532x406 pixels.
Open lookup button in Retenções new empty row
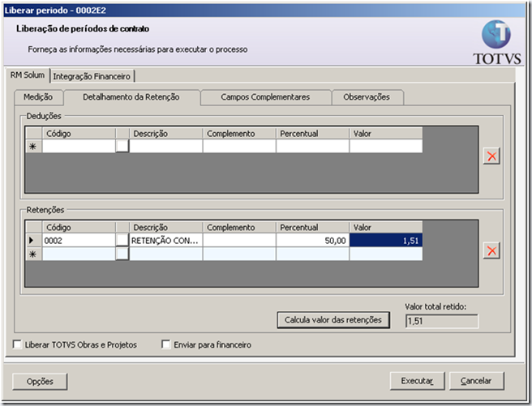122,254
